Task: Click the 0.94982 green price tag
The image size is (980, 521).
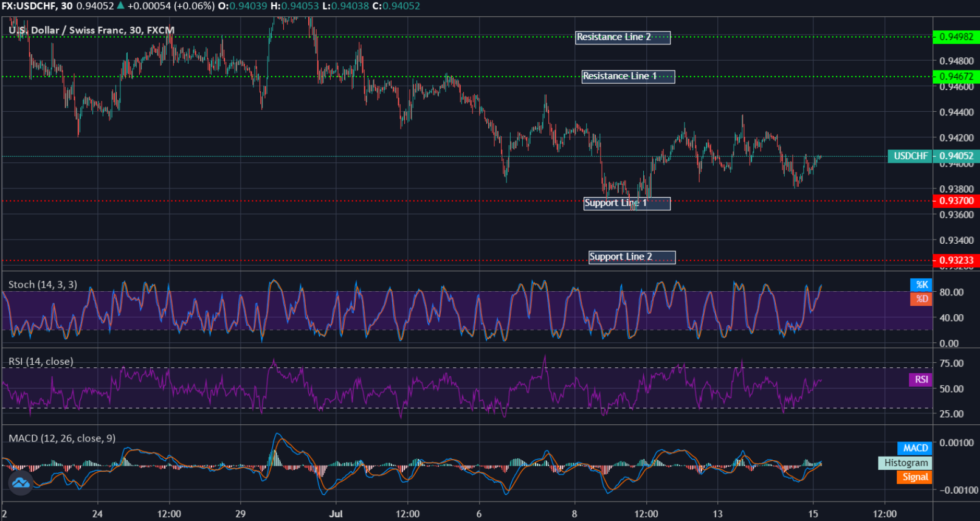Action: (x=956, y=37)
